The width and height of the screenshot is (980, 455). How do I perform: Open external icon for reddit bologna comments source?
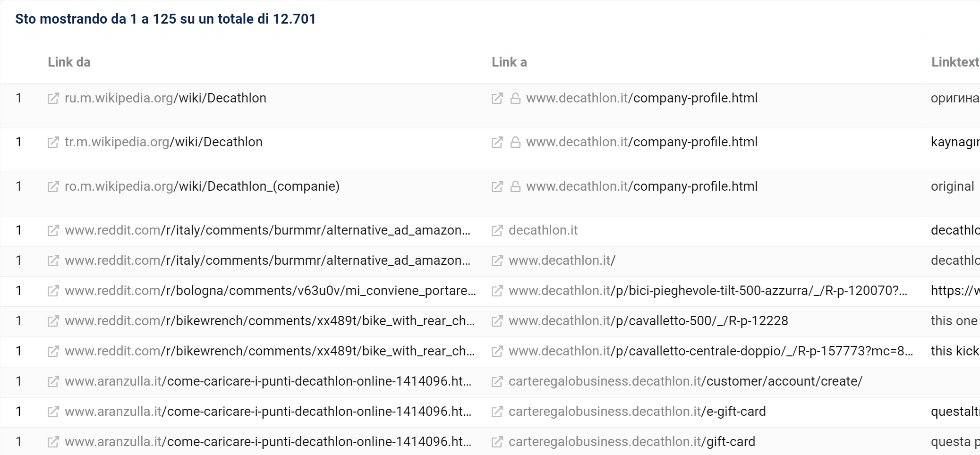coord(53,291)
